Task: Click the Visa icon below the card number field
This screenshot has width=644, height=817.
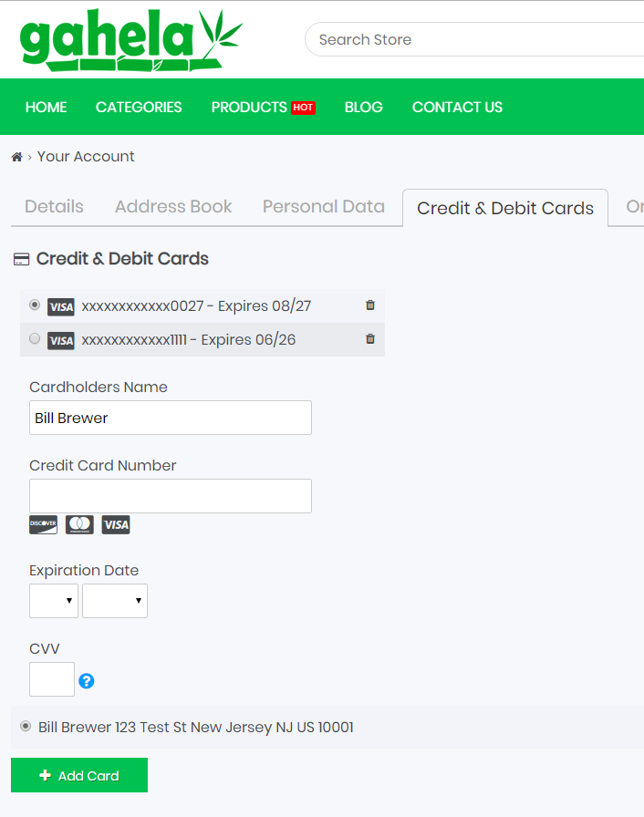Action: 116,524
